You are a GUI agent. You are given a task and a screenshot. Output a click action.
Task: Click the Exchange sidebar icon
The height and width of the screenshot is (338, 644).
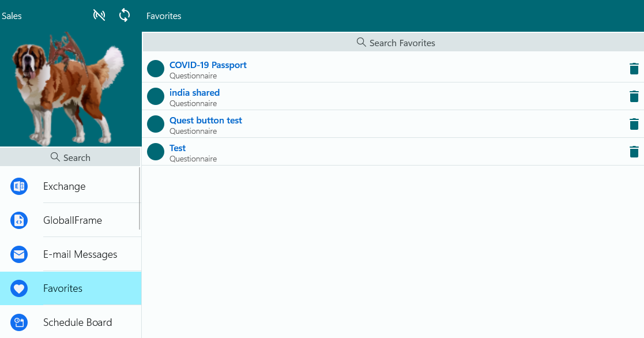pos(19,186)
